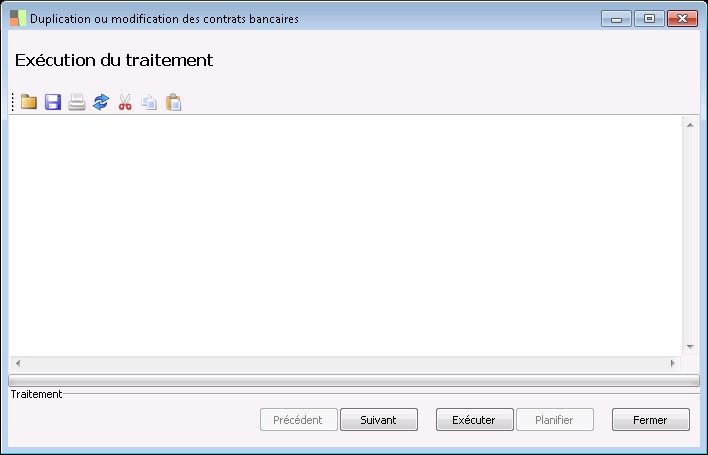Click the Précédent button
Viewport: 708px width, 455px height.
[298, 420]
